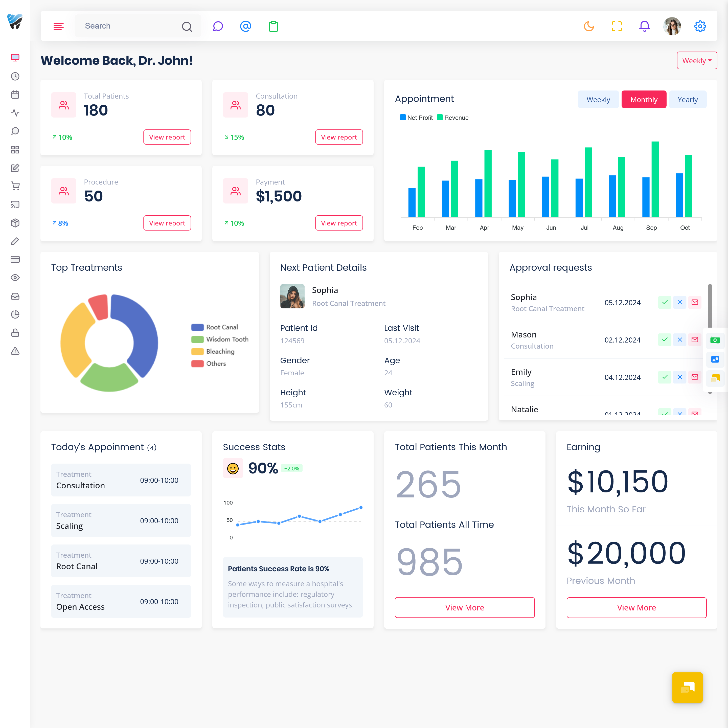728x728 pixels.
Task: Reject Mason's request with the X icon
Action: pyautogui.click(x=680, y=339)
